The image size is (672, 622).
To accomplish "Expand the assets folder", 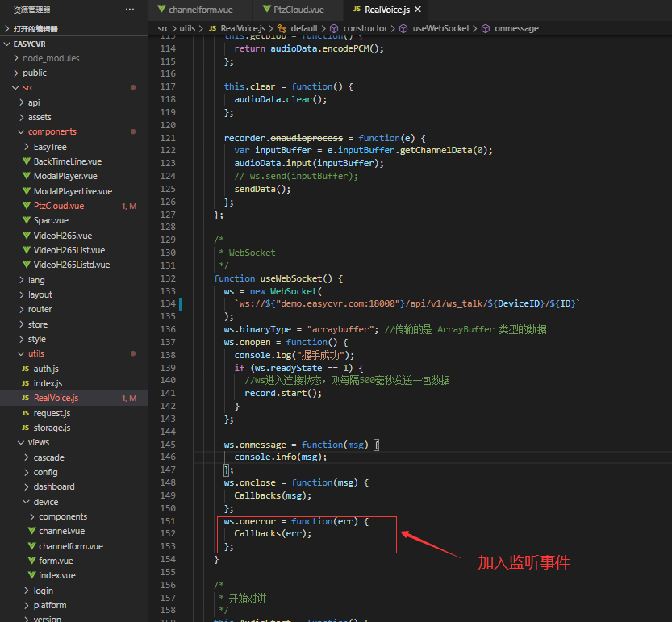I will 22,117.
